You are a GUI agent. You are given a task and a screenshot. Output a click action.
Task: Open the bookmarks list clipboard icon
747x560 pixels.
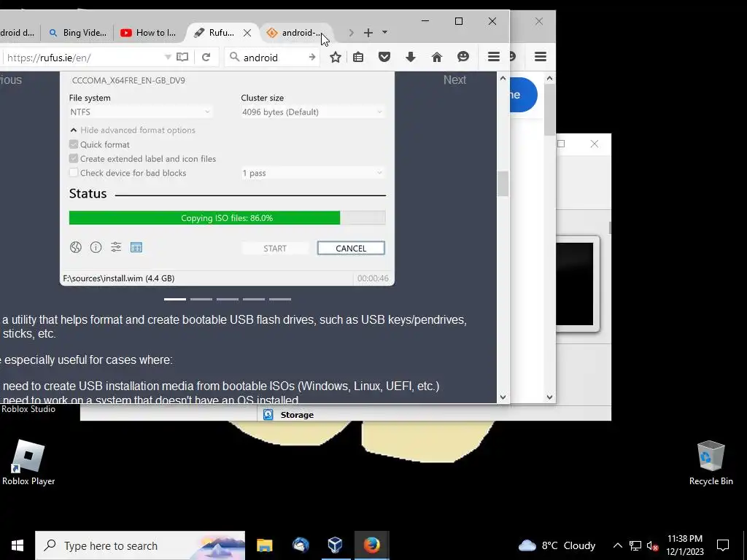pos(358,57)
